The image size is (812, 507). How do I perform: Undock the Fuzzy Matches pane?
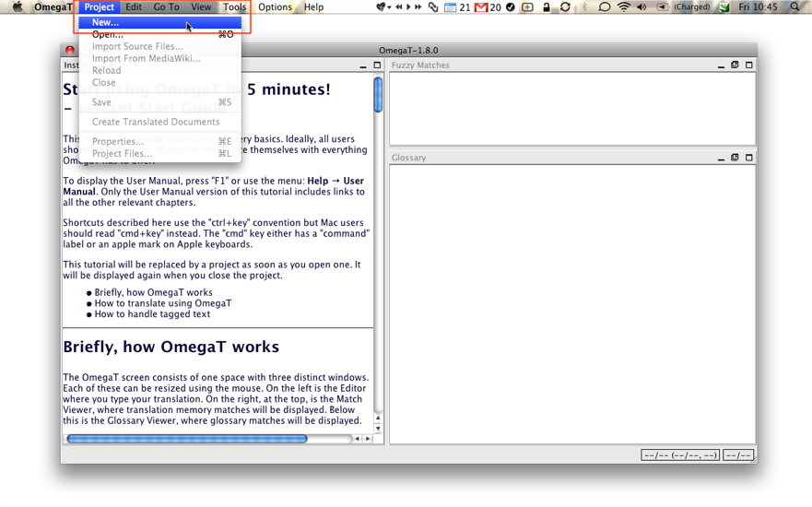tap(735, 65)
